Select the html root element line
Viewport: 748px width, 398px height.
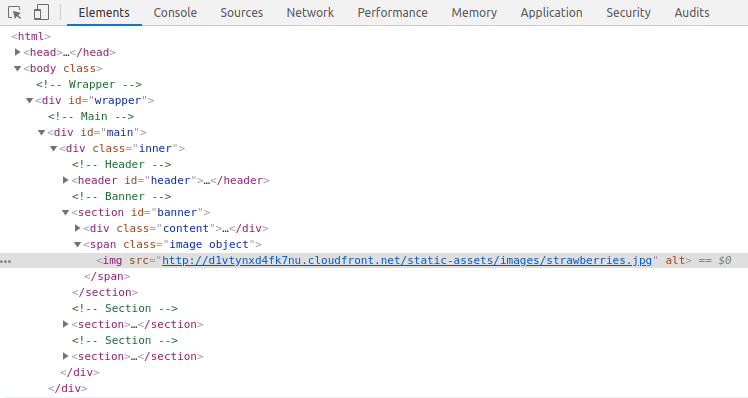(x=31, y=36)
